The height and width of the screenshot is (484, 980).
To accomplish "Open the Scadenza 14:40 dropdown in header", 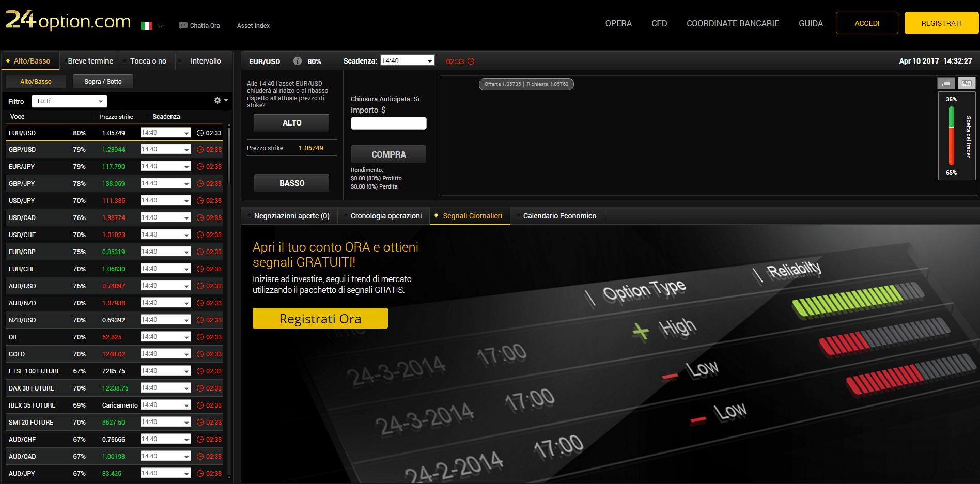I will (408, 61).
